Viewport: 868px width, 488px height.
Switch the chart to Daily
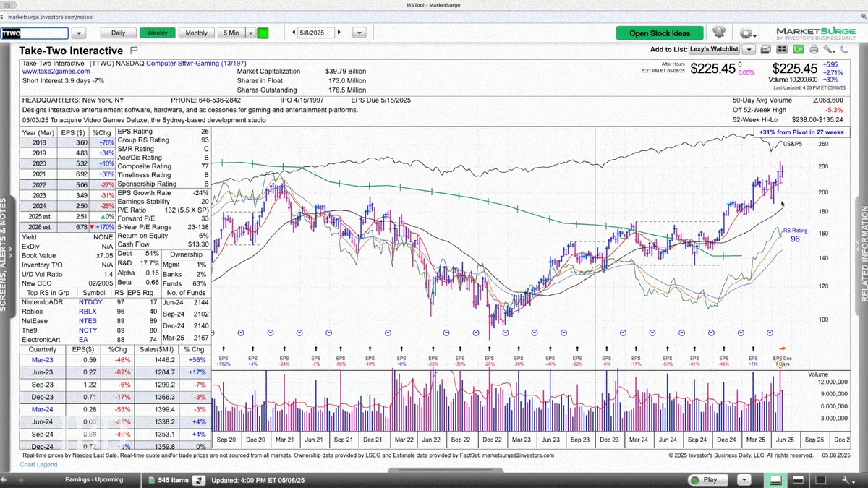[118, 33]
